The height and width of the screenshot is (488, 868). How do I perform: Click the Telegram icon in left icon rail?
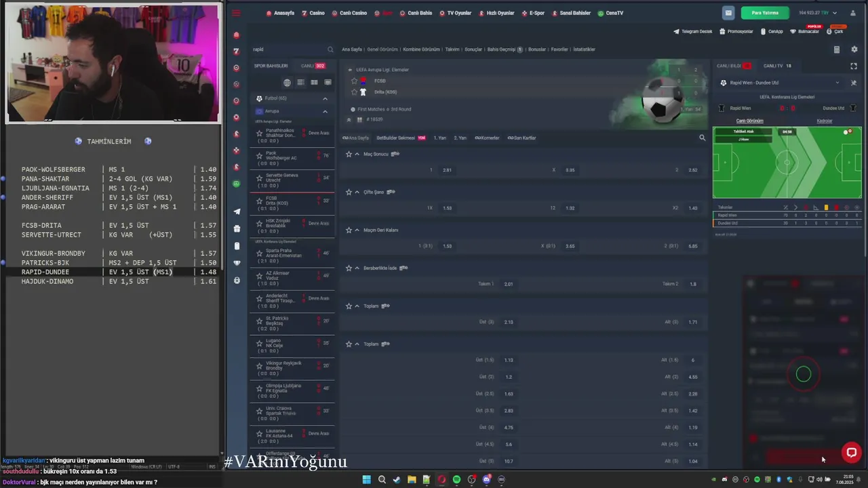pos(236,211)
